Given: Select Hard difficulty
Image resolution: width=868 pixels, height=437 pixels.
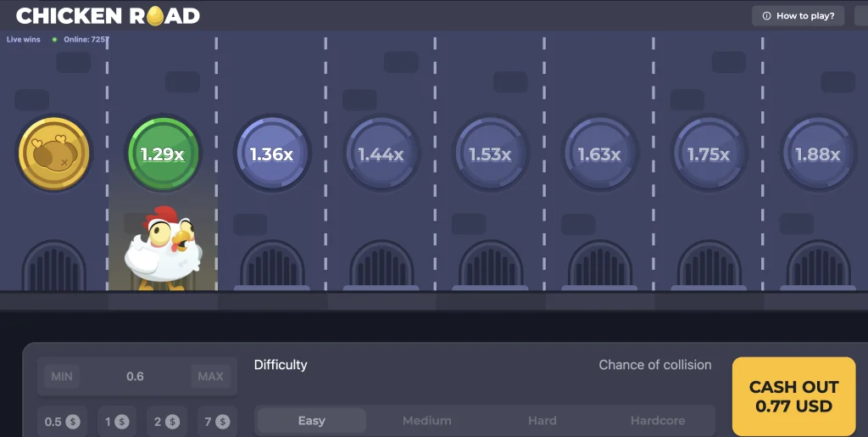Looking at the screenshot, I should [542, 421].
